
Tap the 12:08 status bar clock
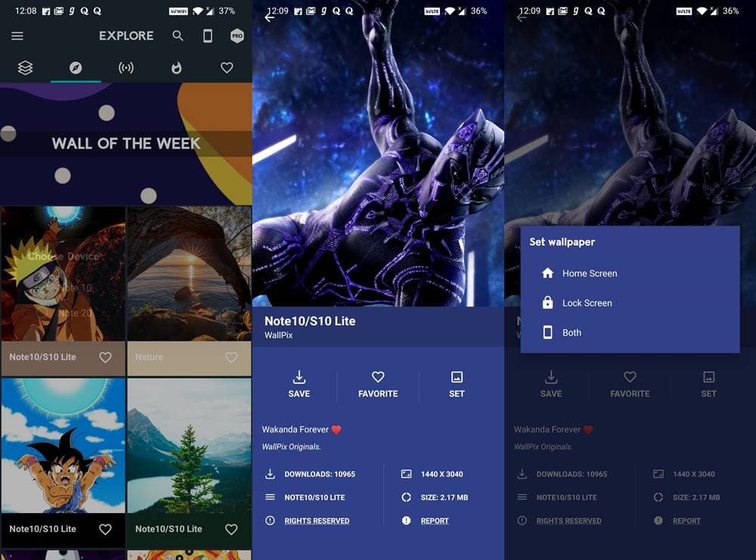(26, 11)
